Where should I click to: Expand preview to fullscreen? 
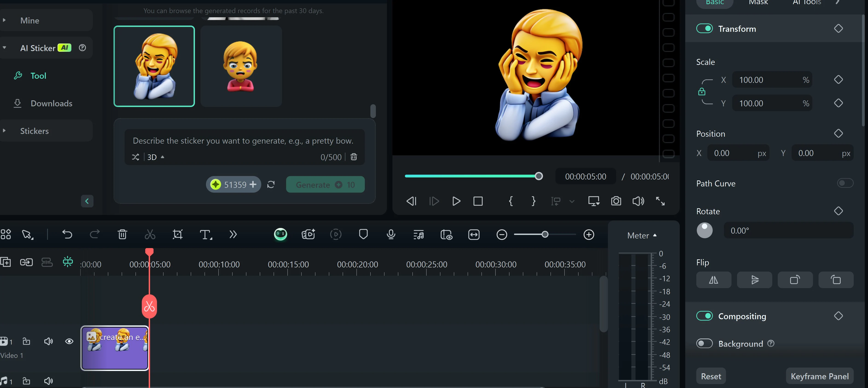[x=660, y=201]
